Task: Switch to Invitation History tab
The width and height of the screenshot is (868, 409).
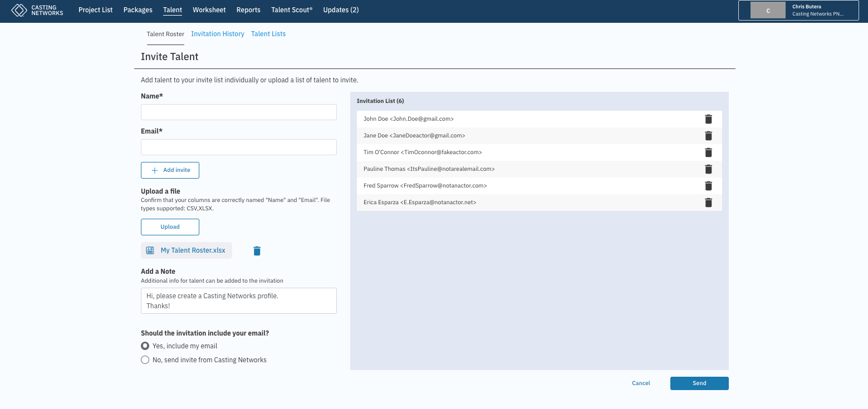Action: 218,34
